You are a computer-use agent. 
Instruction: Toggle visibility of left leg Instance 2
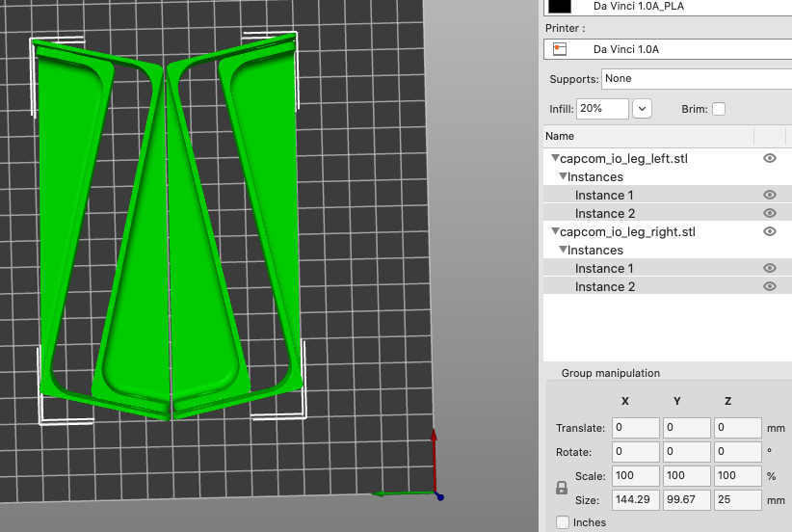click(769, 213)
